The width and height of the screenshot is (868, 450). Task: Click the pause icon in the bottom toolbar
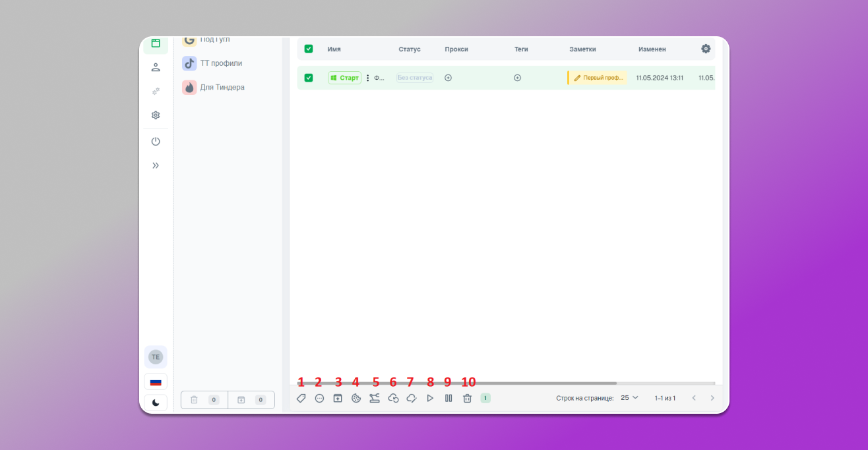click(x=449, y=398)
